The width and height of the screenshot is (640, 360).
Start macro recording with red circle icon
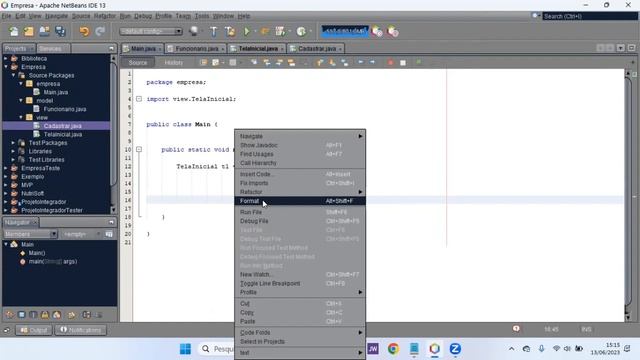(390, 62)
